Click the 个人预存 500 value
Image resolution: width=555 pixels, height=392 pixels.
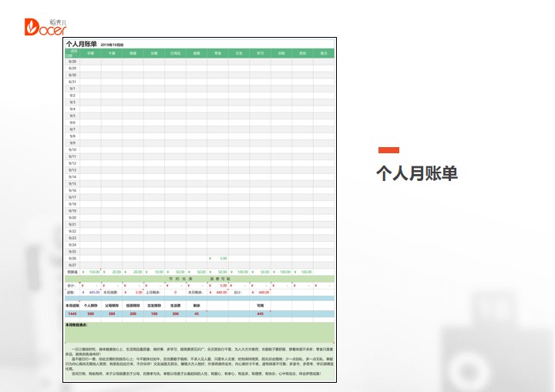point(90,313)
